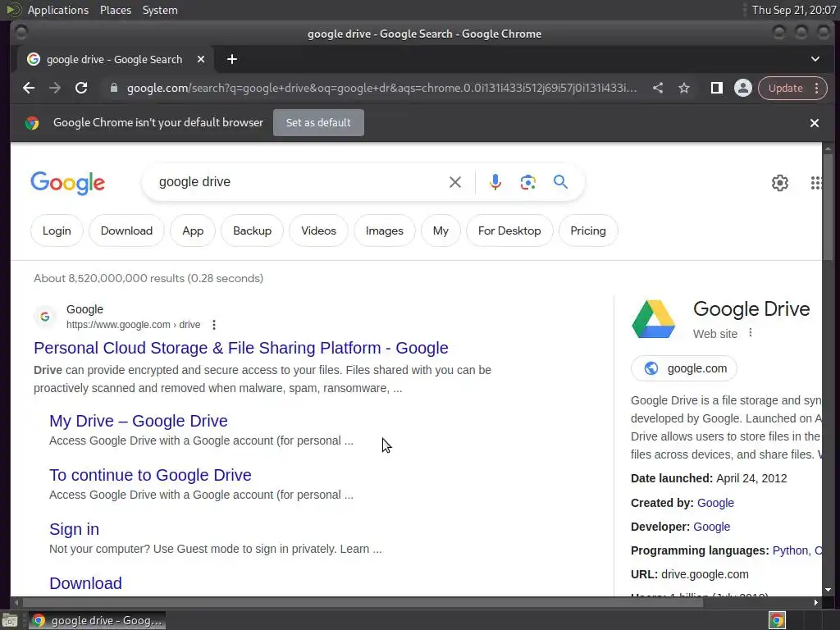The width and height of the screenshot is (840, 630).
Task: Click the URL: drive.google.com text
Action: point(689,574)
